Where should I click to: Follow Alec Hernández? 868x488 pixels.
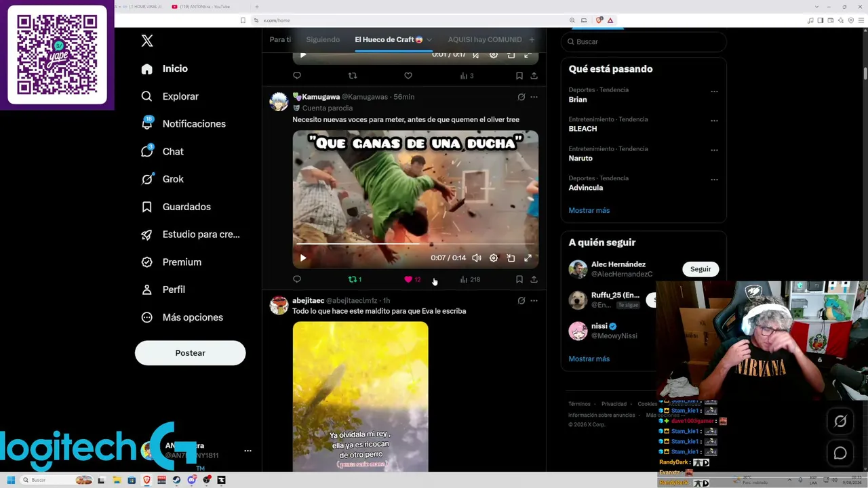point(701,269)
